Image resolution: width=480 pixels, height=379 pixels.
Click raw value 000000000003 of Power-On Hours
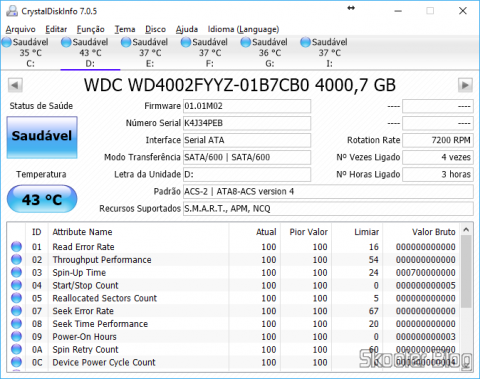point(426,336)
